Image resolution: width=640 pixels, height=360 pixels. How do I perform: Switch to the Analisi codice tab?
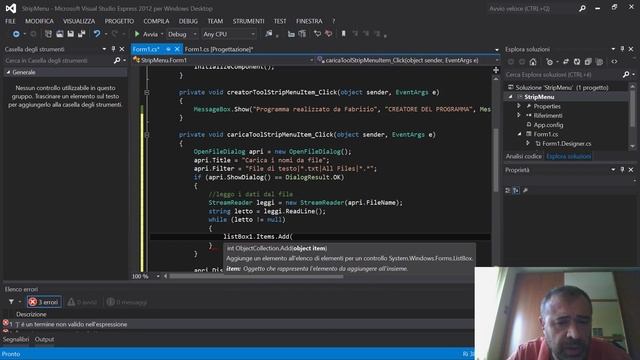pos(524,157)
